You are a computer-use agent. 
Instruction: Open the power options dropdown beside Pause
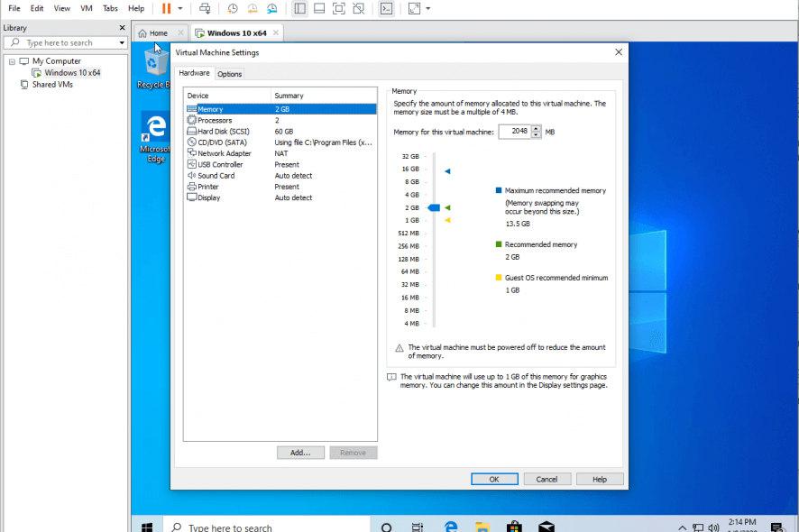[179, 8]
